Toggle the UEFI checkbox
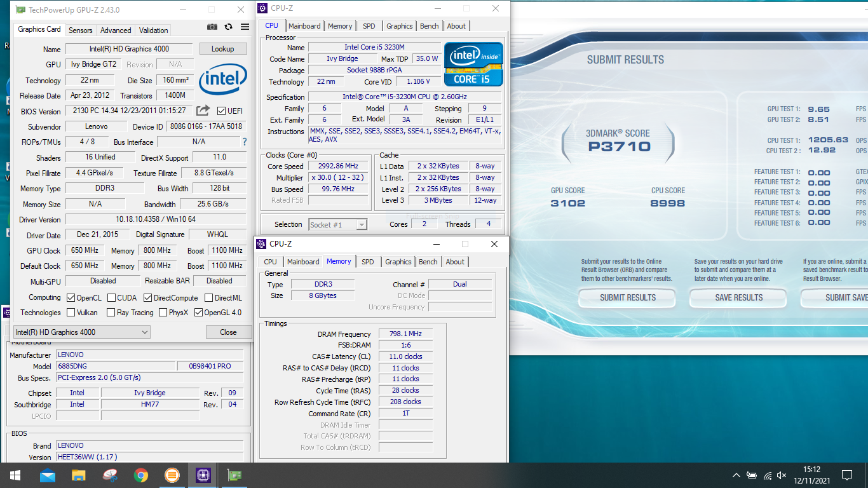Image resolution: width=868 pixels, height=488 pixels. pyautogui.click(x=222, y=111)
